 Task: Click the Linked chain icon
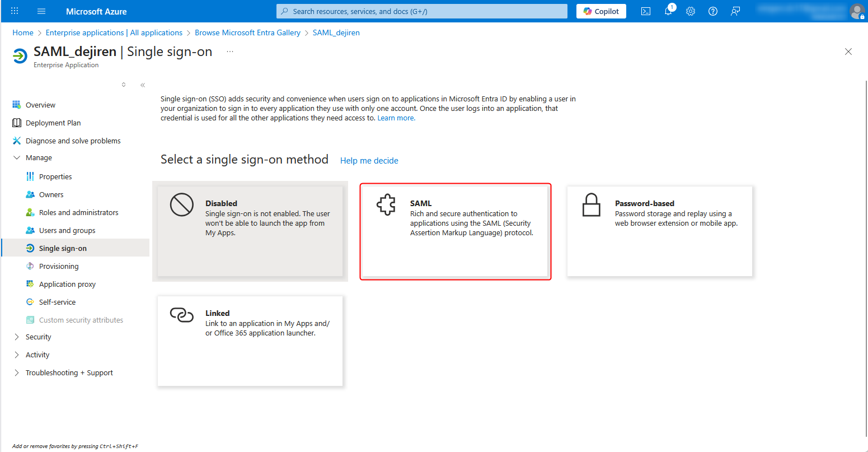[x=181, y=315]
